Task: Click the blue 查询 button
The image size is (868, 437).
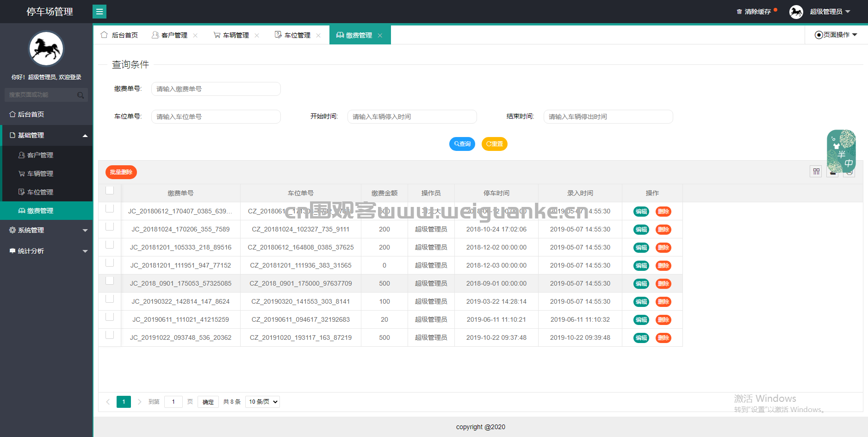Action: [x=462, y=144]
